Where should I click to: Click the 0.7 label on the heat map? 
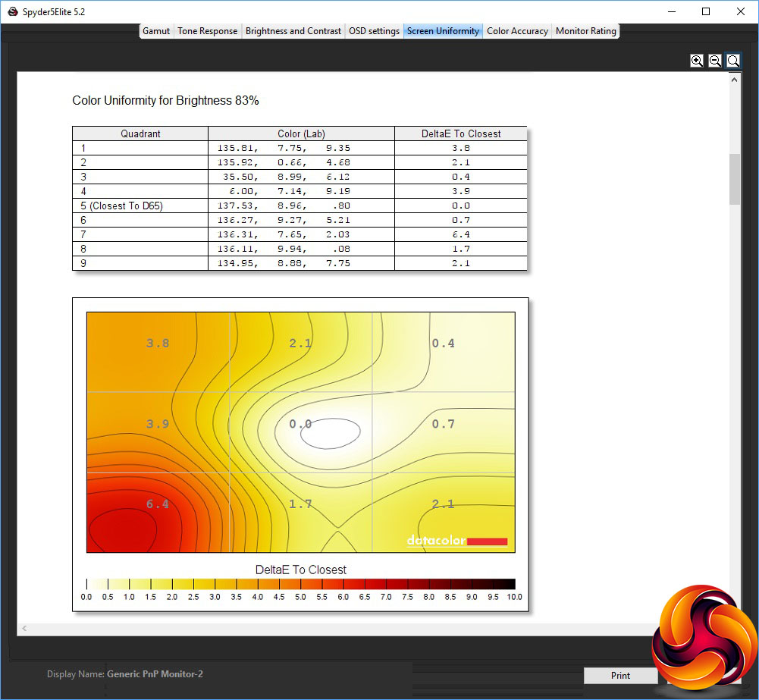443,424
